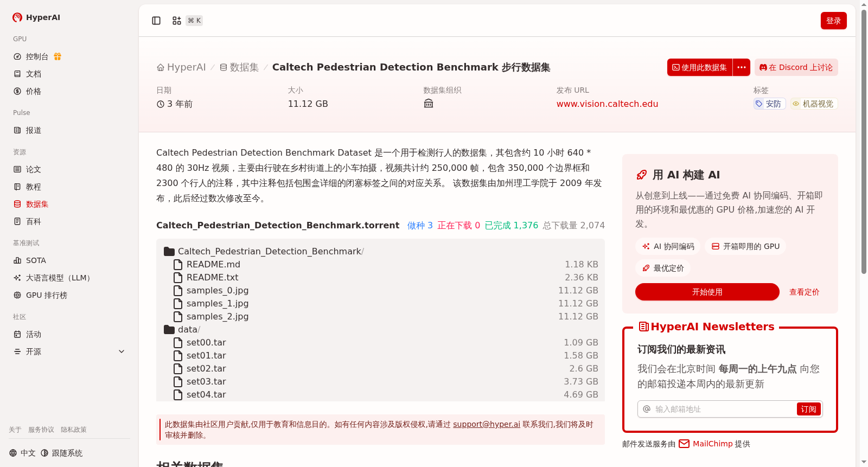Click the 服务协议 footer link
Screen dimensions: 868x467
tap(41, 430)
